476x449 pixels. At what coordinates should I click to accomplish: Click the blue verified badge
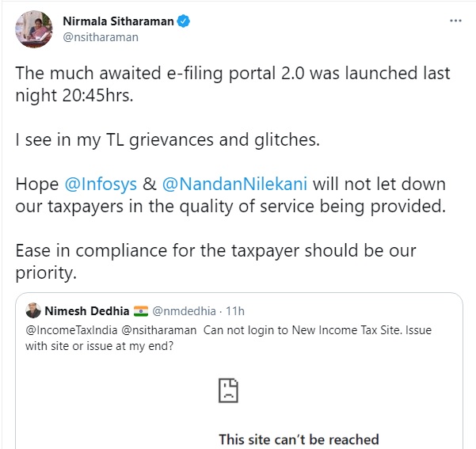(183, 21)
